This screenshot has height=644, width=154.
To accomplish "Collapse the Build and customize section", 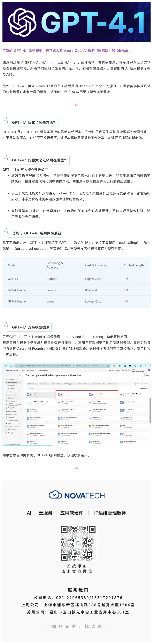I will click(20, 392).
